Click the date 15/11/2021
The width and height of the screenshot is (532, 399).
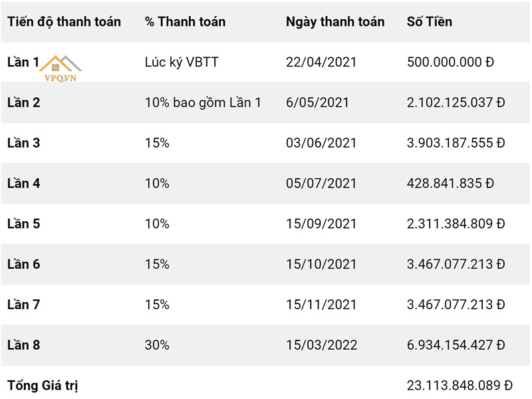pos(321,305)
